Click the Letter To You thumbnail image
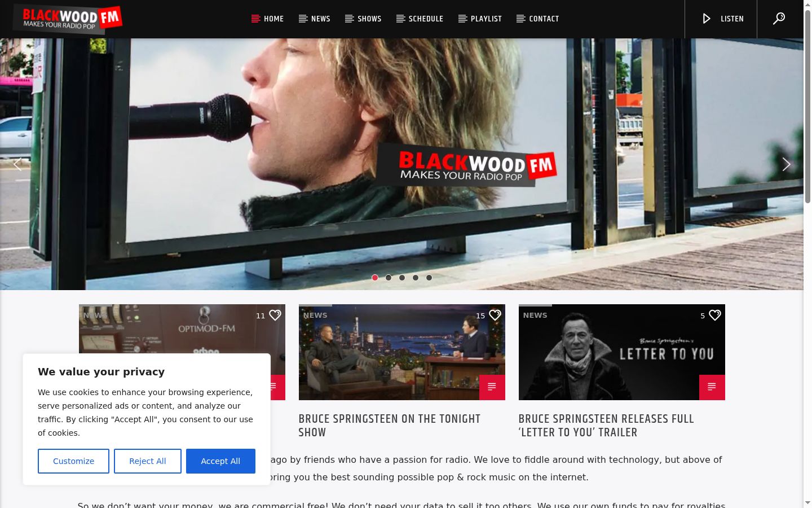The height and width of the screenshot is (508, 812). 621,352
